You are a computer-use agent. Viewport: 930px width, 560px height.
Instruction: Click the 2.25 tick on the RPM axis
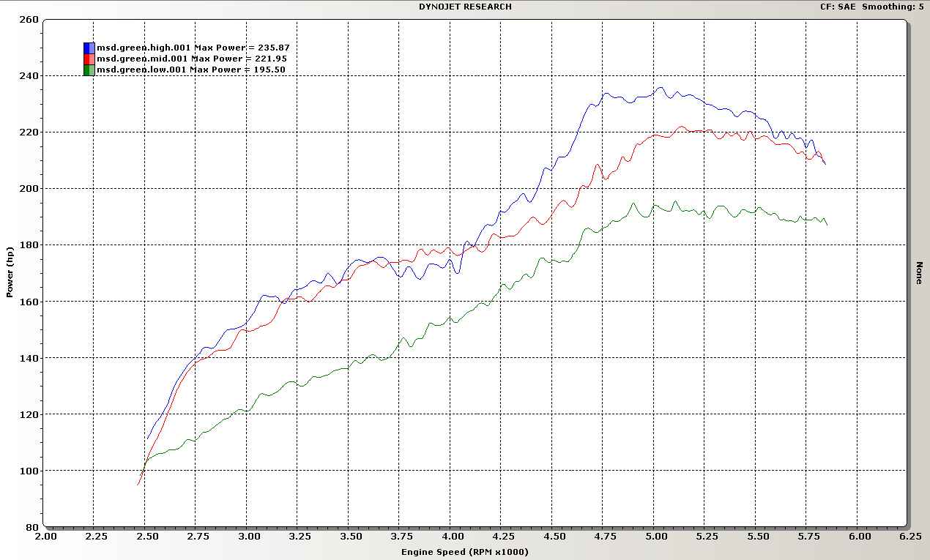[96, 537]
